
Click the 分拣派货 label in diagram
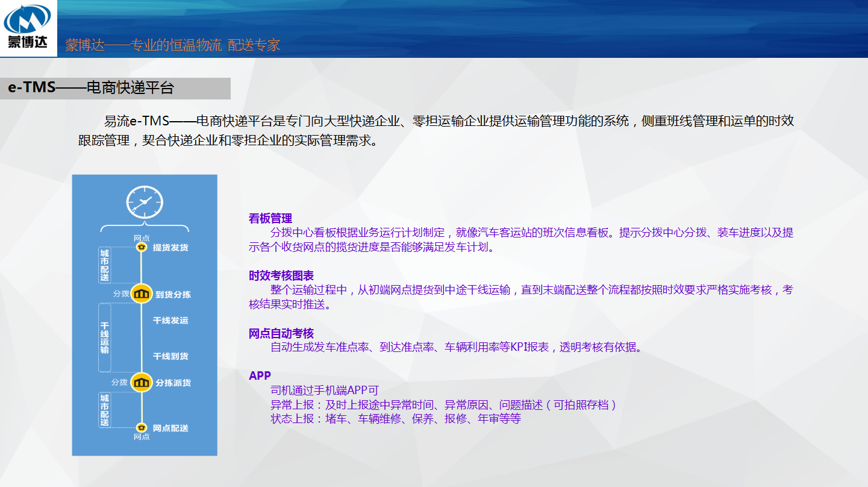[x=173, y=383]
